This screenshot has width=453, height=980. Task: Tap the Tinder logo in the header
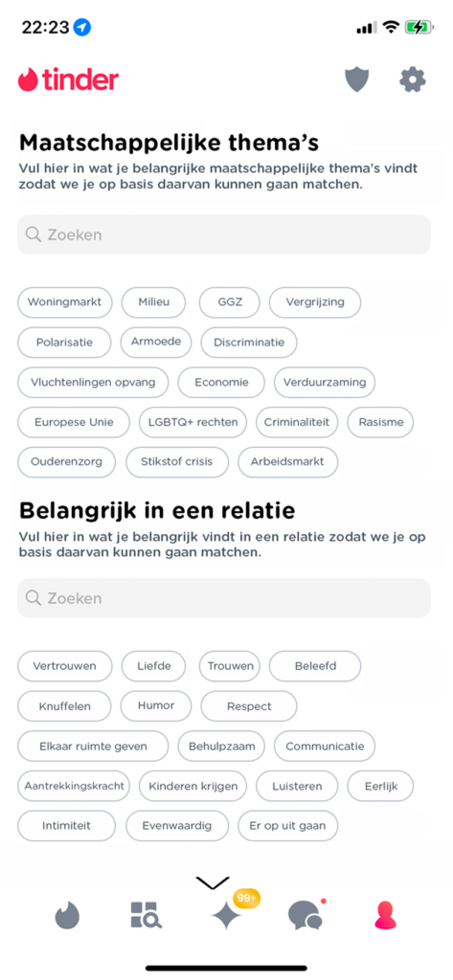(68, 80)
